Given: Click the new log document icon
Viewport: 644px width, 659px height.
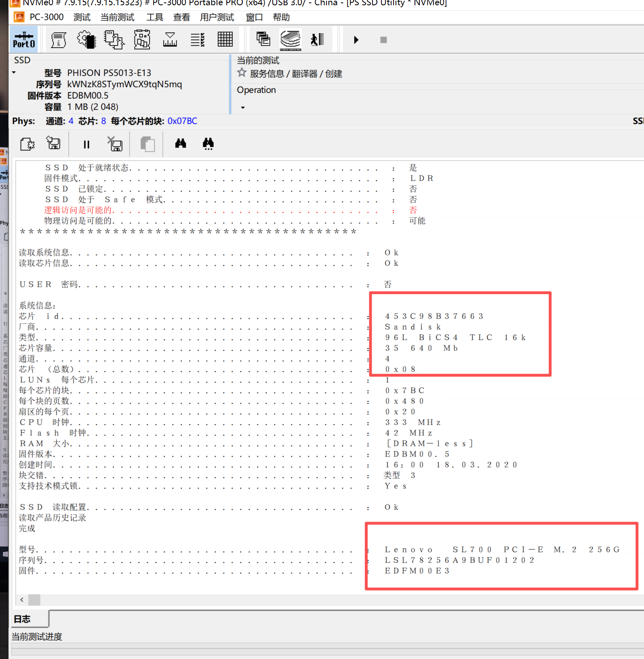Looking at the screenshot, I should pos(27,144).
